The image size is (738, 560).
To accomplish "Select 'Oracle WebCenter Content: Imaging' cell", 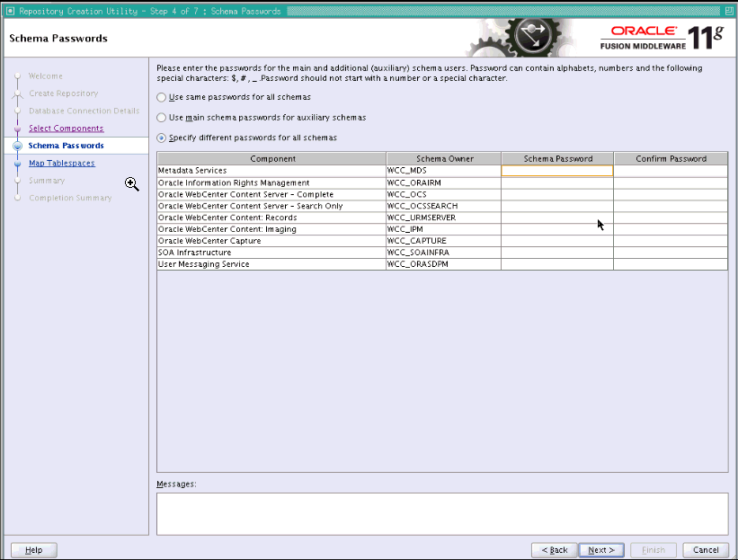I will [271, 229].
